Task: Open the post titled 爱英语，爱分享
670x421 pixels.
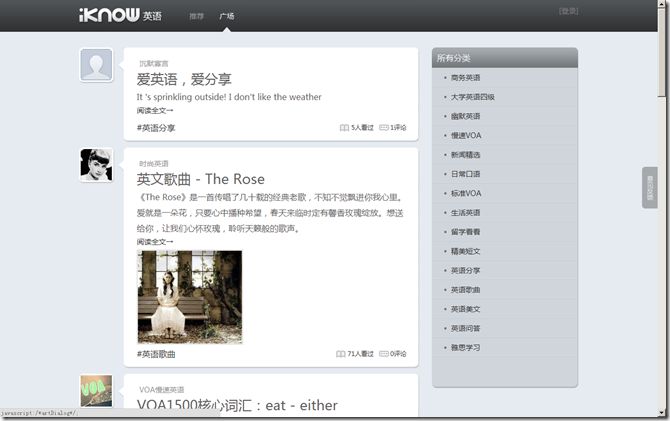Action: click(x=184, y=79)
